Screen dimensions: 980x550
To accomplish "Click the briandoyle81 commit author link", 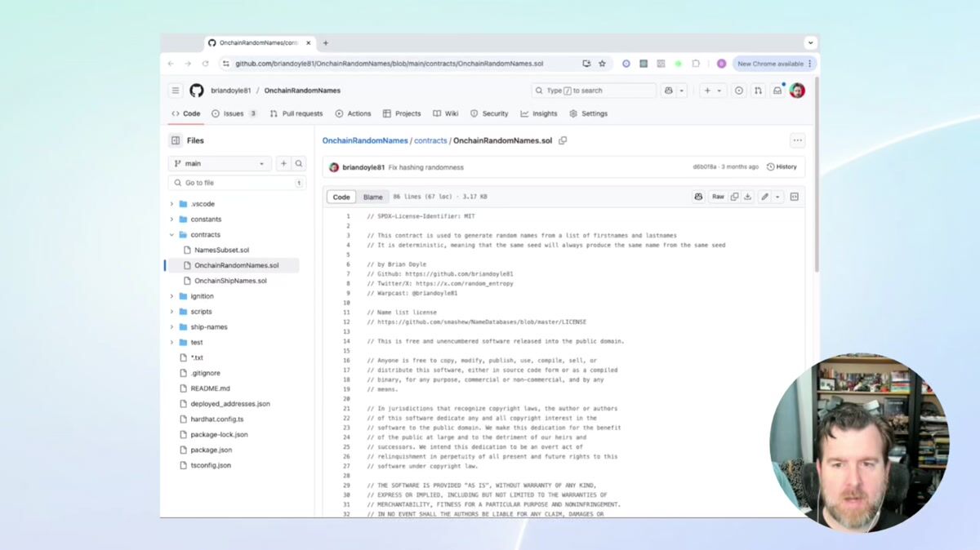I will tap(363, 167).
